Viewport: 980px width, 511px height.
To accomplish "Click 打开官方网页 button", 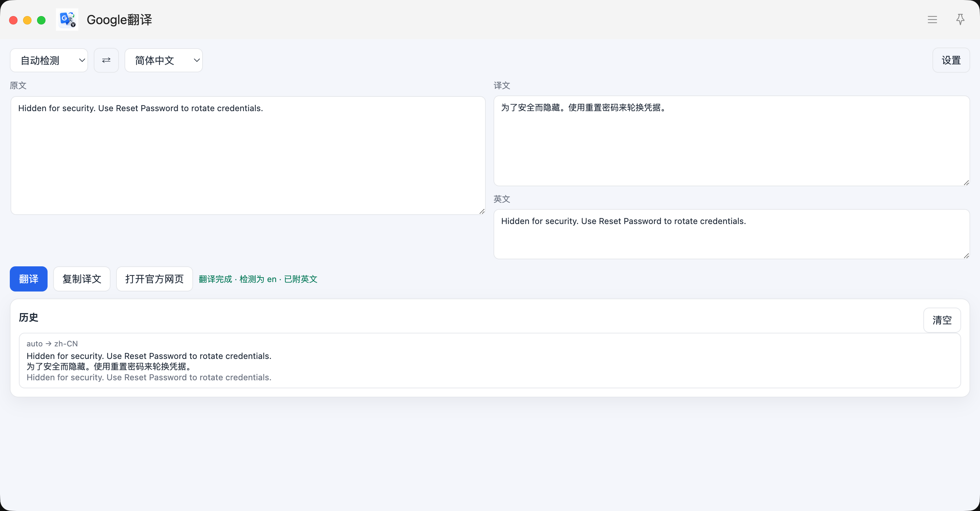I will (155, 279).
